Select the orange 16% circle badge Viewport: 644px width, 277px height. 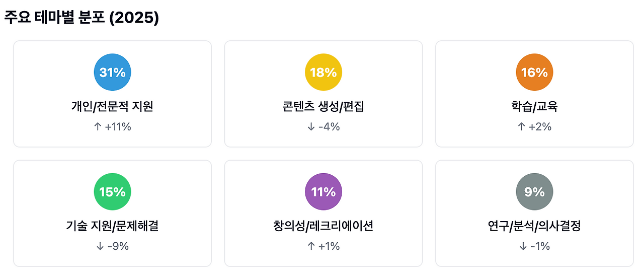tap(534, 72)
